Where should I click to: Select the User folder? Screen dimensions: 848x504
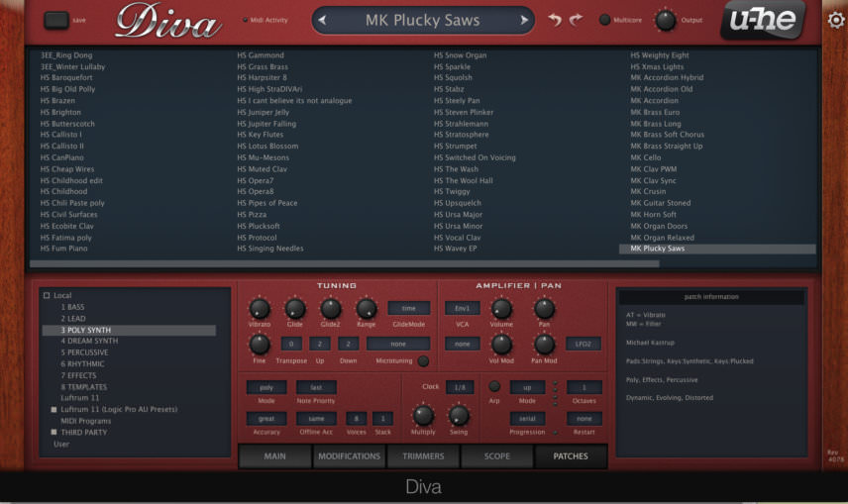tap(61, 444)
